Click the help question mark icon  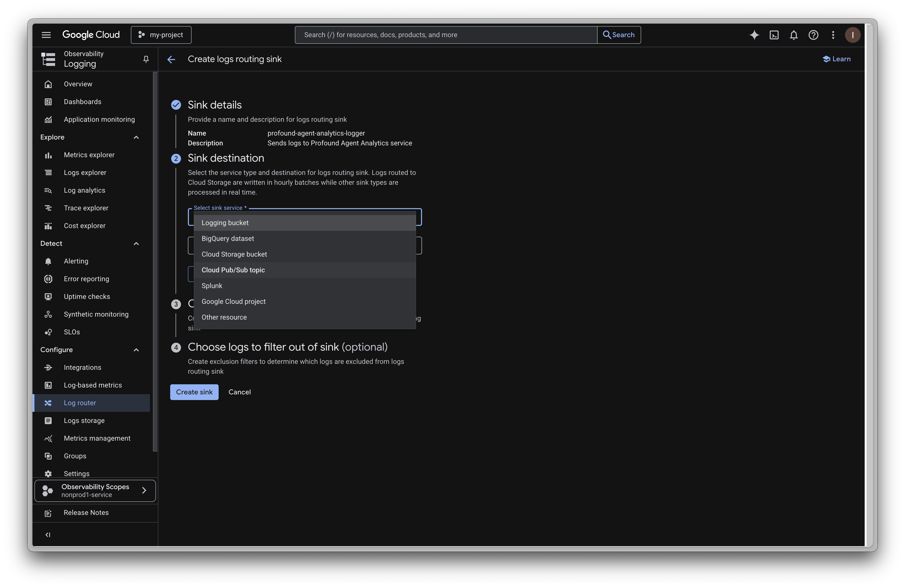point(813,35)
